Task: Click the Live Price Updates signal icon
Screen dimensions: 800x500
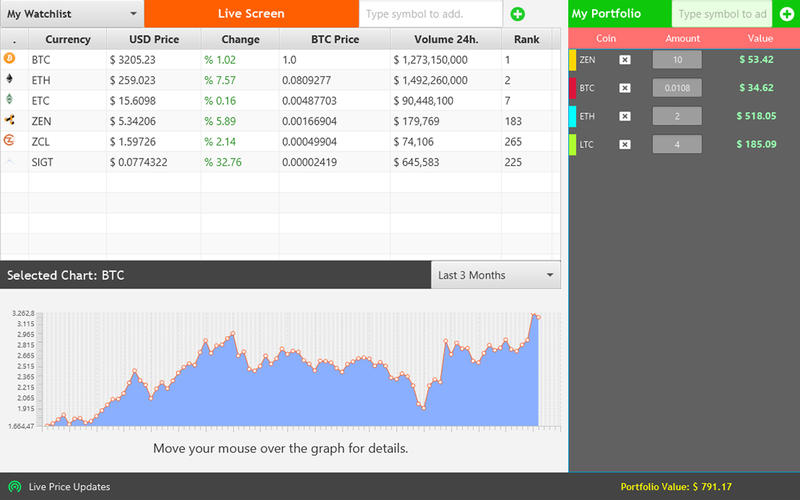Action: tap(15, 487)
